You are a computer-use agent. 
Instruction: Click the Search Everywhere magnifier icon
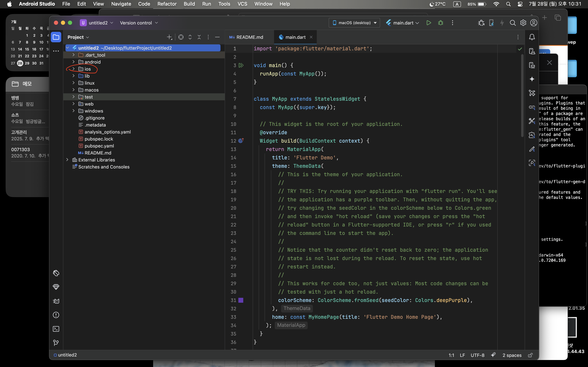(513, 23)
